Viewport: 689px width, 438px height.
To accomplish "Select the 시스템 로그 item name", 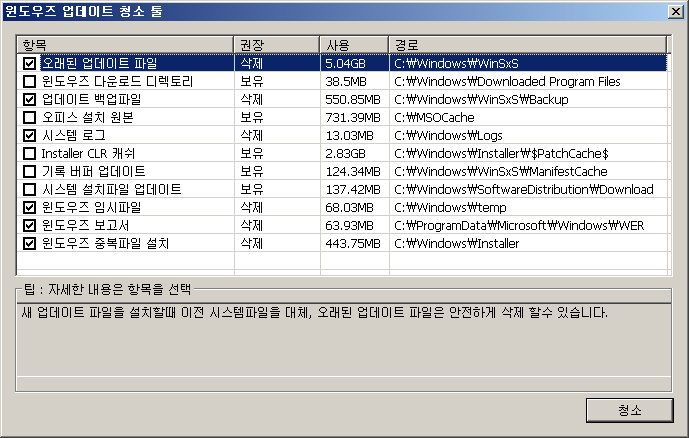I will tap(73, 135).
